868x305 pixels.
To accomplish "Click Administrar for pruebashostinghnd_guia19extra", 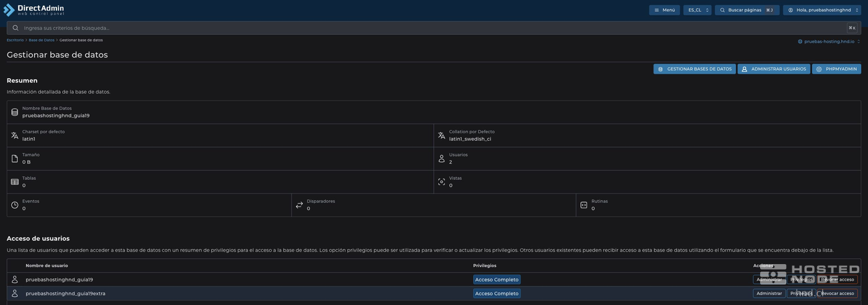I will coord(769,293).
